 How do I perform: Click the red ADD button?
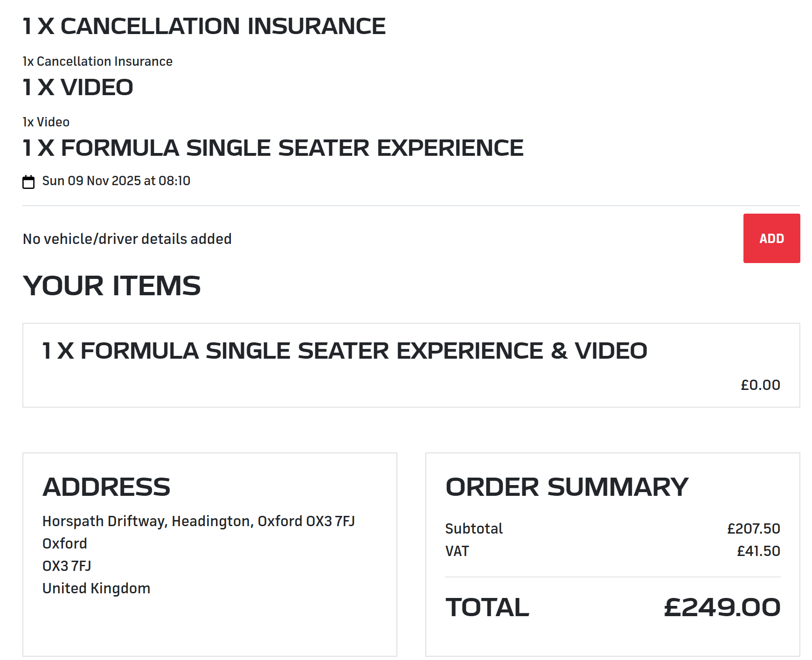coord(771,238)
